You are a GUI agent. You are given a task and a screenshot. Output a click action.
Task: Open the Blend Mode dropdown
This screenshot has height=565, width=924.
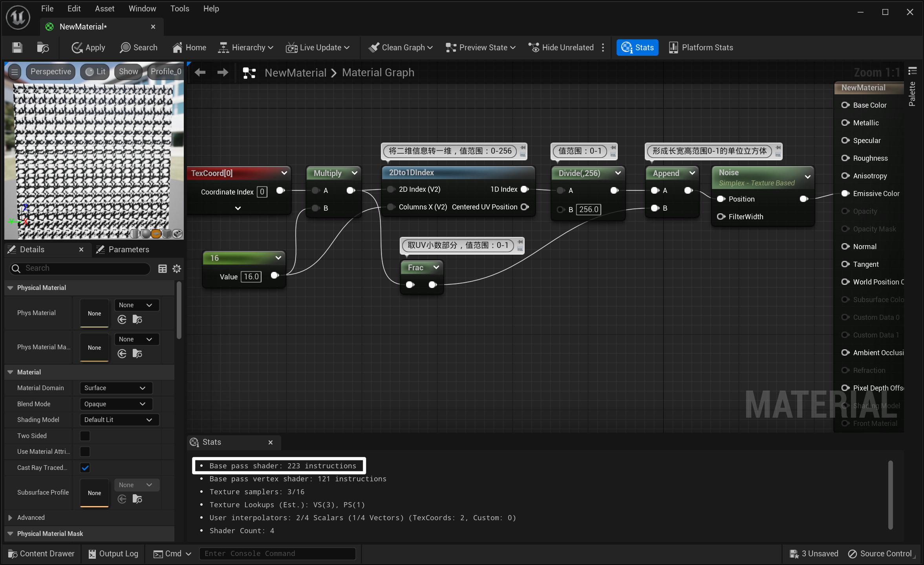point(115,404)
